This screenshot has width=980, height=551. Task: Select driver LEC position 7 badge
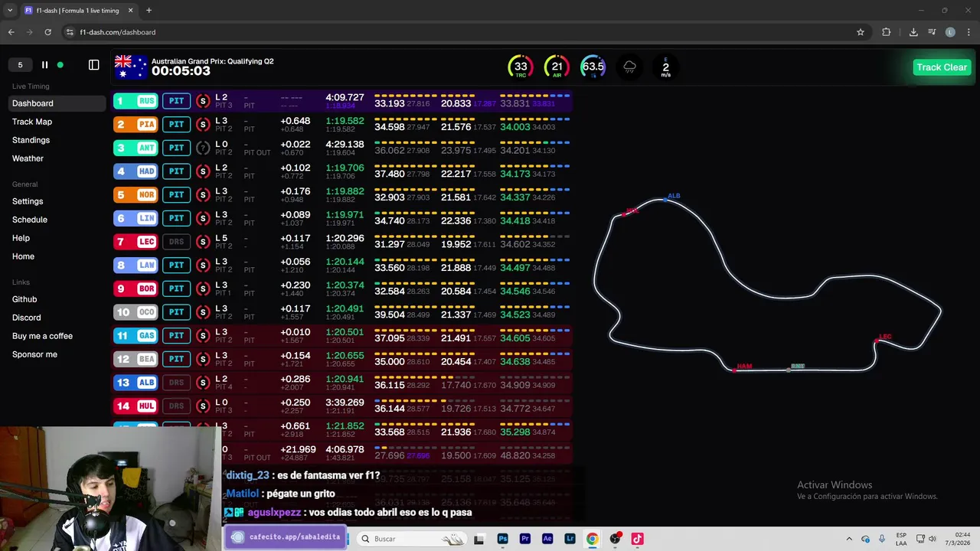136,242
